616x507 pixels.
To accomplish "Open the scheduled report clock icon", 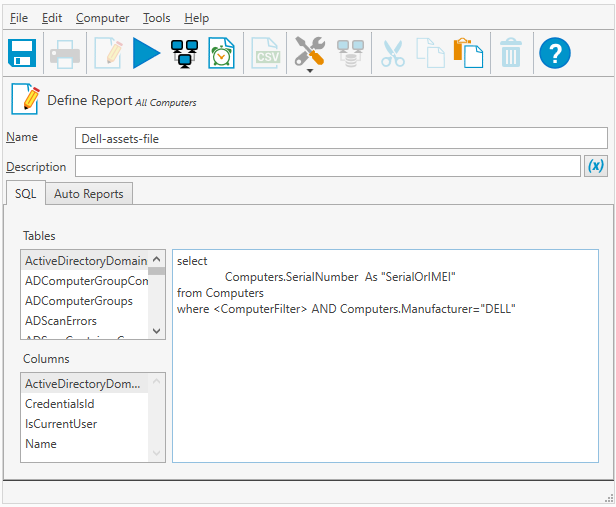I will point(222,53).
